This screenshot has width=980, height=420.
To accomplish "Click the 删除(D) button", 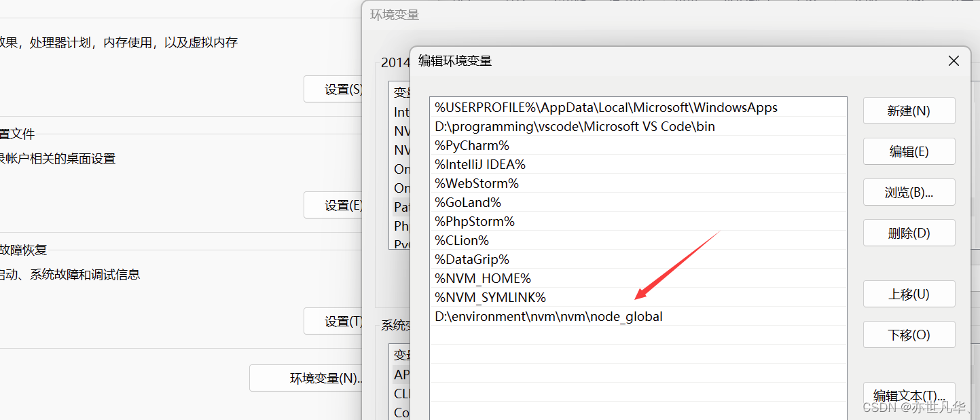I will (x=909, y=233).
